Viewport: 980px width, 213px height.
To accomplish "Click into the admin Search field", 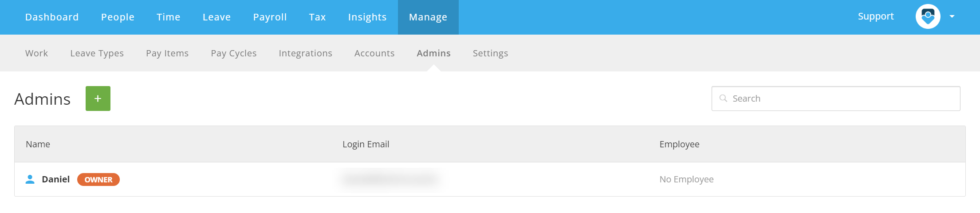I will (x=836, y=99).
